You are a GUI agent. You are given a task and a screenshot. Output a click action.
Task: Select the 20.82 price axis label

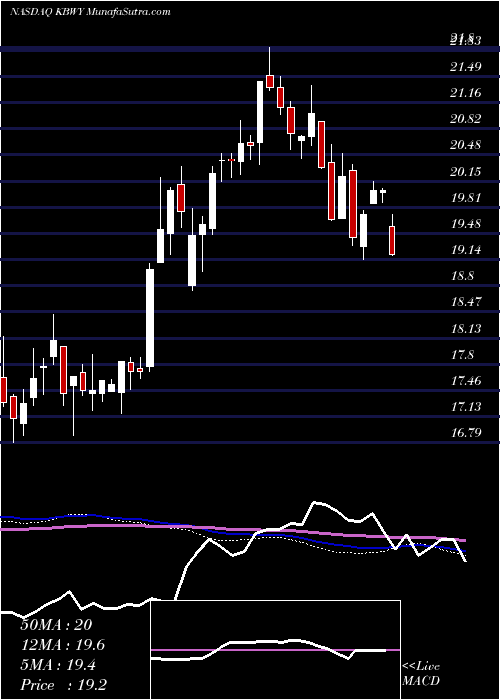[466, 119]
